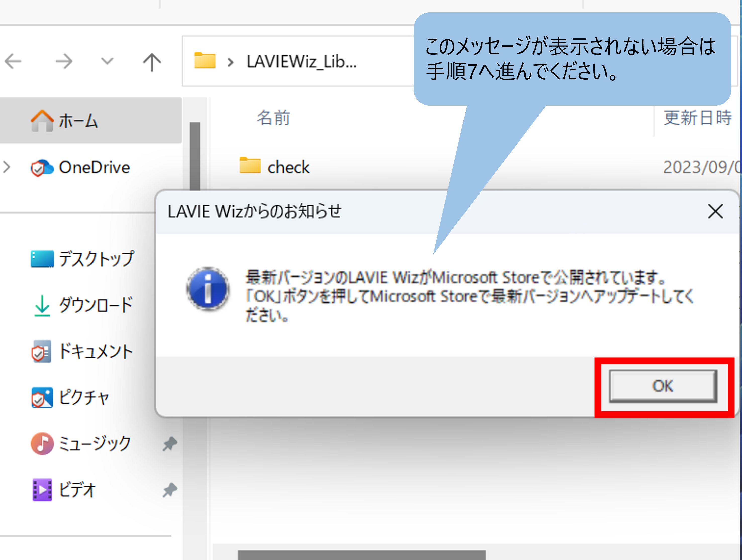Click the pin icon beside ビデオ

pyautogui.click(x=170, y=490)
